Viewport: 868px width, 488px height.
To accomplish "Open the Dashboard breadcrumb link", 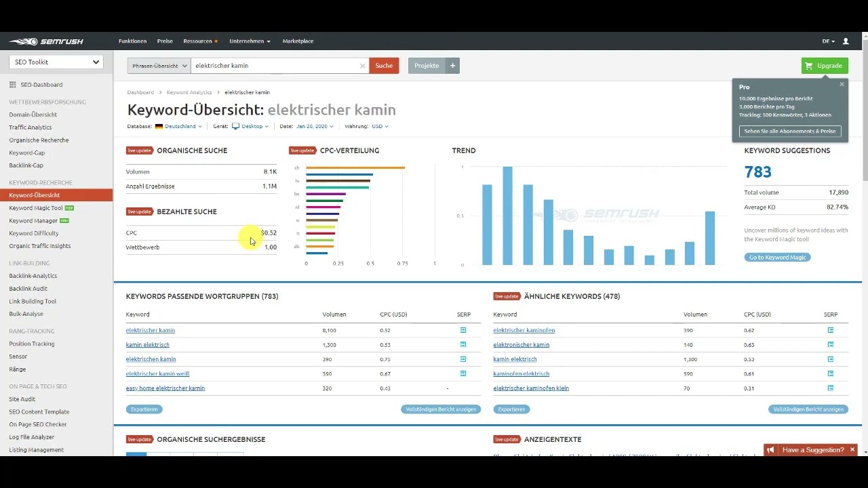I will point(140,92).
